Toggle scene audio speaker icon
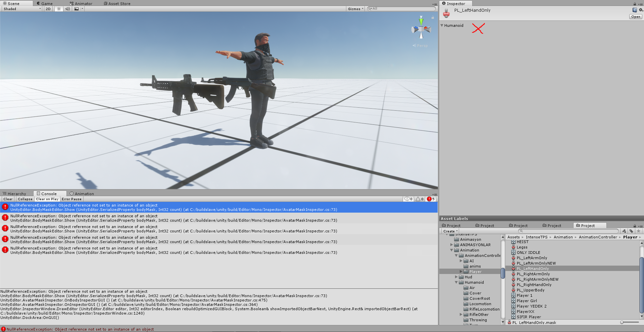The width and height of the screenshot is (644, 332). [x=67, y=9]
